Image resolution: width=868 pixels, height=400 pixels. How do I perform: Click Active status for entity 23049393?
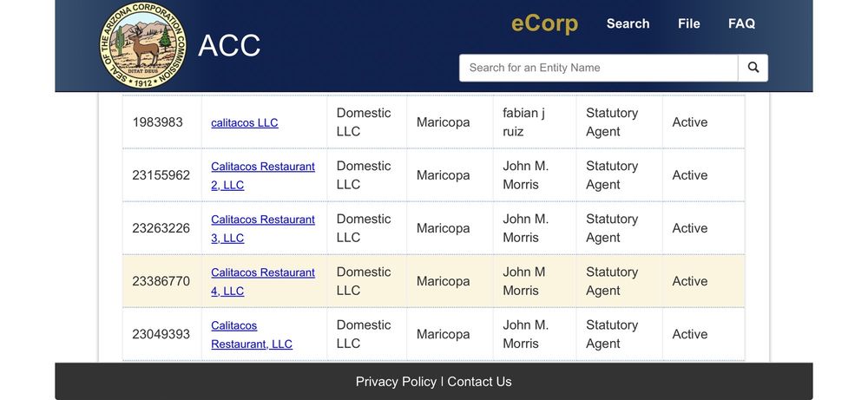click(690, 334)
